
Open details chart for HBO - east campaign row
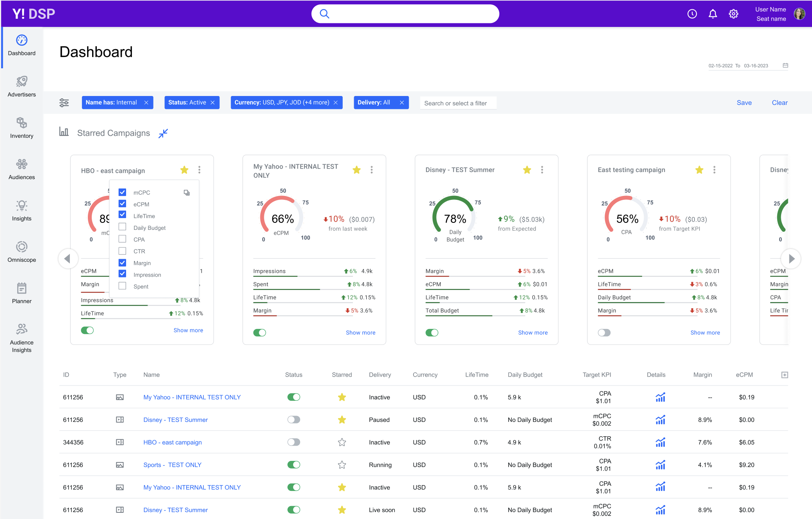660,442
